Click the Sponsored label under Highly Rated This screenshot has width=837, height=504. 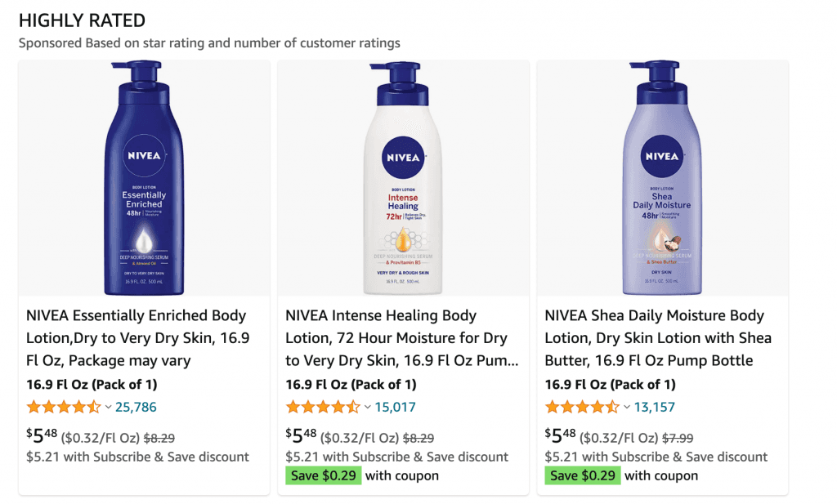51,42
